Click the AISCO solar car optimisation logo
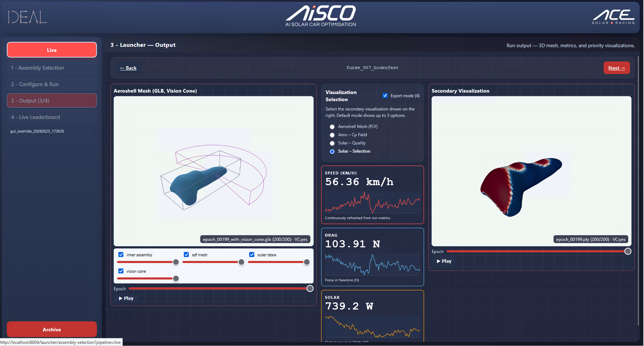 (321, 16)
